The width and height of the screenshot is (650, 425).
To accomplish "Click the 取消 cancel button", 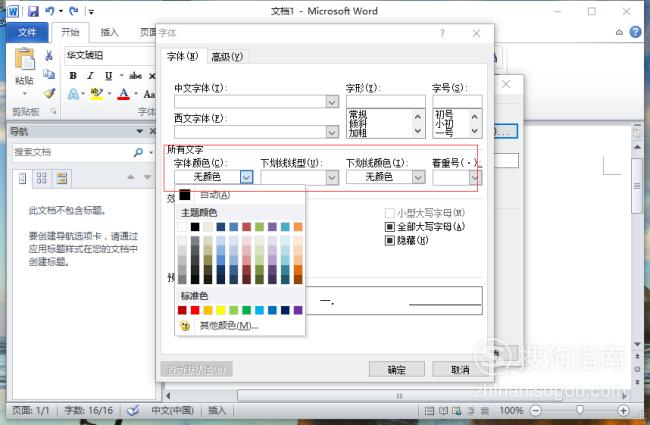I will pyautogui.click(x=460, y=369).
